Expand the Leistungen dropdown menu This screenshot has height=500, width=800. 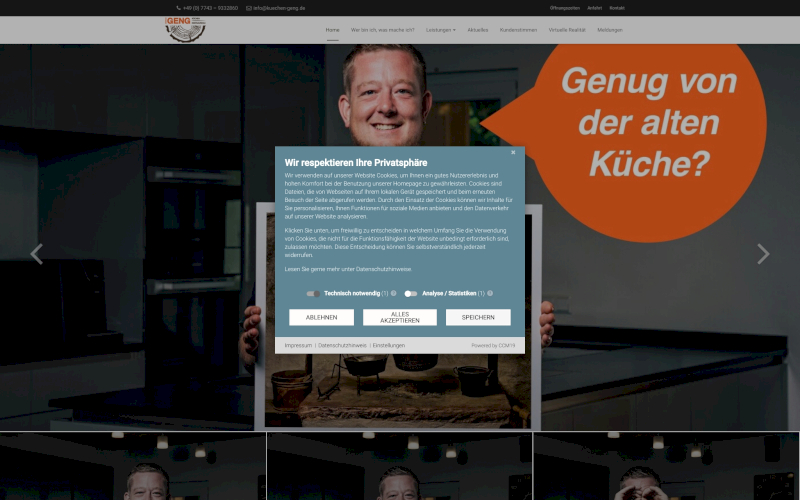coord(440,30)
